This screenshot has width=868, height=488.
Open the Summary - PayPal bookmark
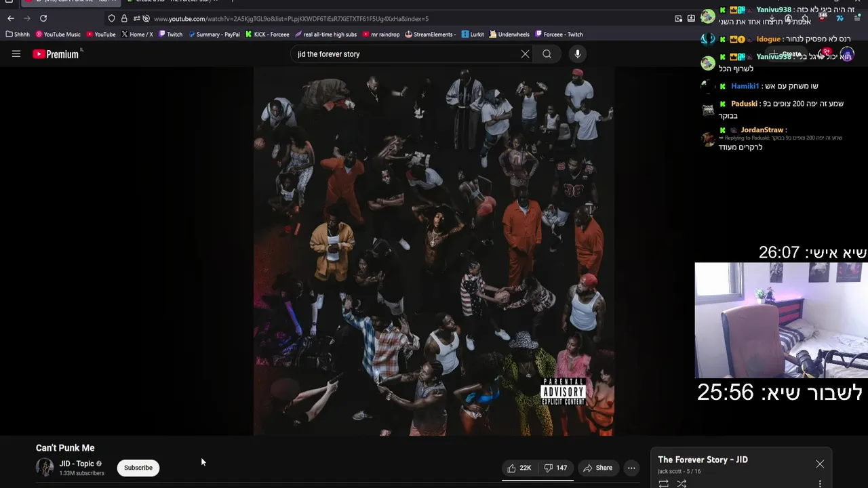214,35
